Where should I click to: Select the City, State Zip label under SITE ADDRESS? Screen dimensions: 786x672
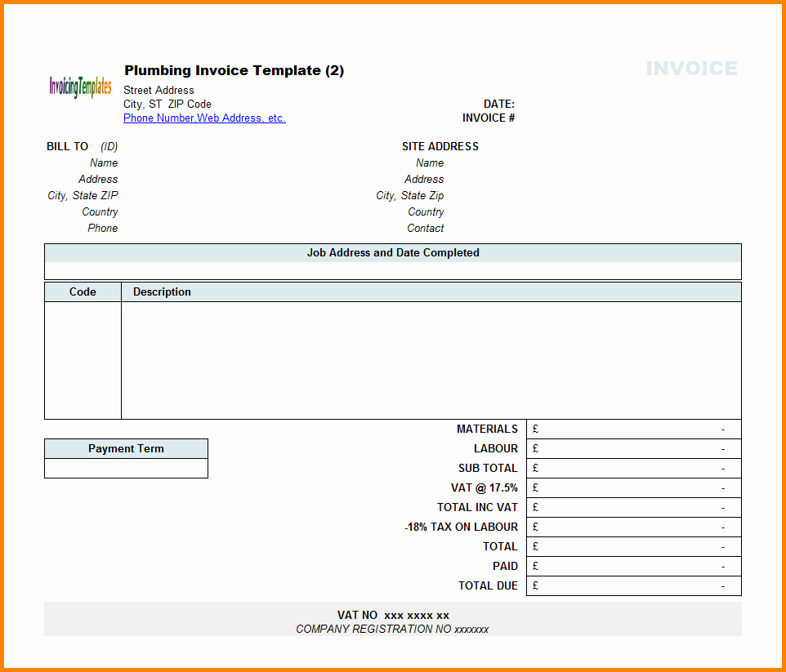[410, 195]
